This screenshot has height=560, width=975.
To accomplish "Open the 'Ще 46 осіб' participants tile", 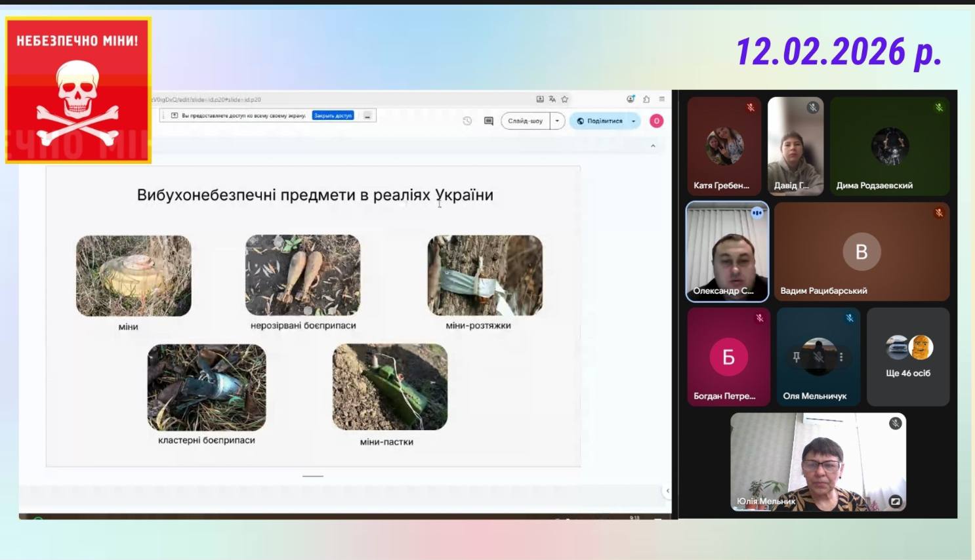I will (908, 357).
